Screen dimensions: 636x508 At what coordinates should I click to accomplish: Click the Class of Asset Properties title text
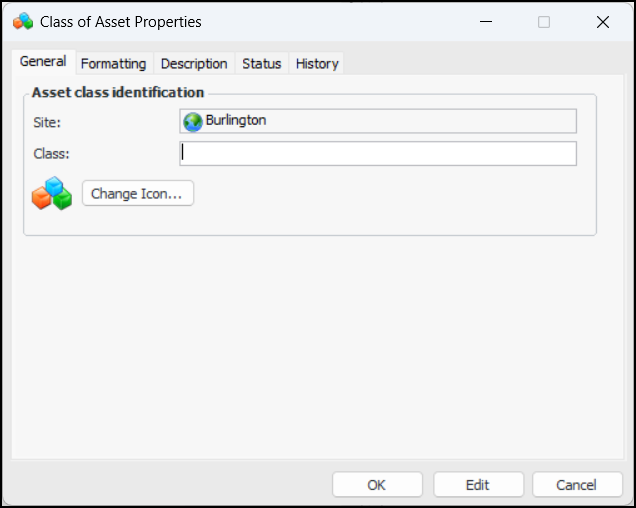pos(120,21)
